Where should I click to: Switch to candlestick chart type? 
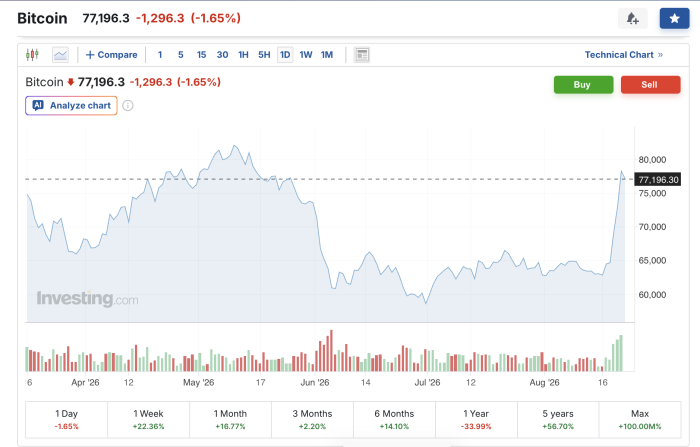(x=32, y=54)
